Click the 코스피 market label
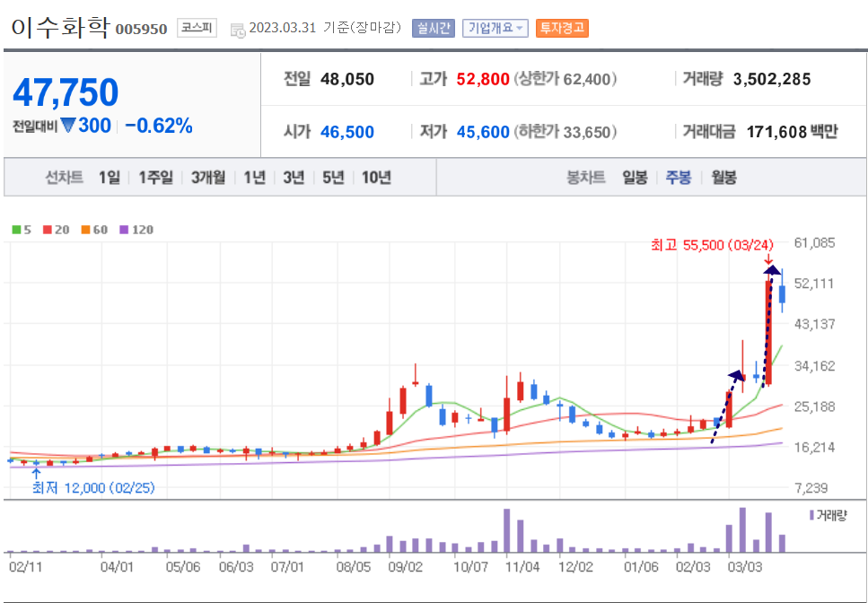Screen dimensions: 868x603 197,28
